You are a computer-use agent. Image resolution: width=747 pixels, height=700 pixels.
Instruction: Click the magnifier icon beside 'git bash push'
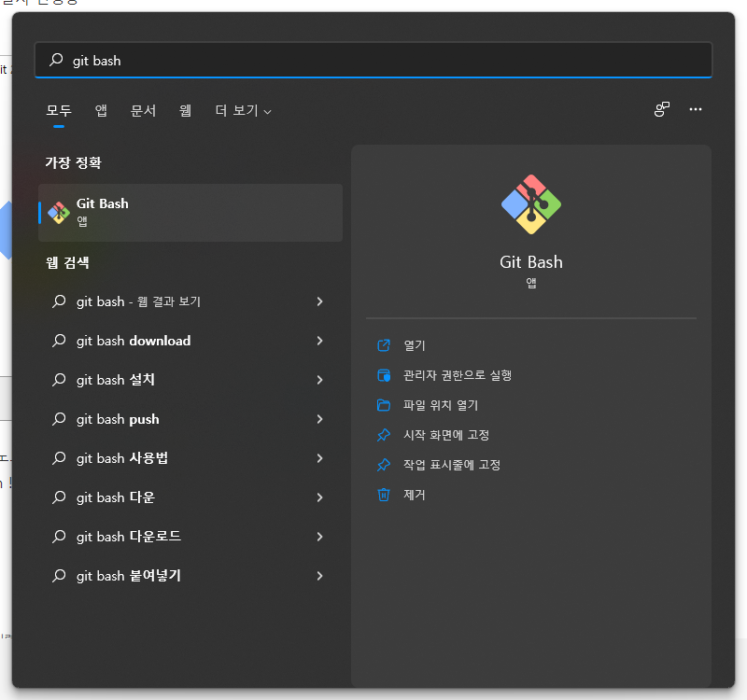59,418
